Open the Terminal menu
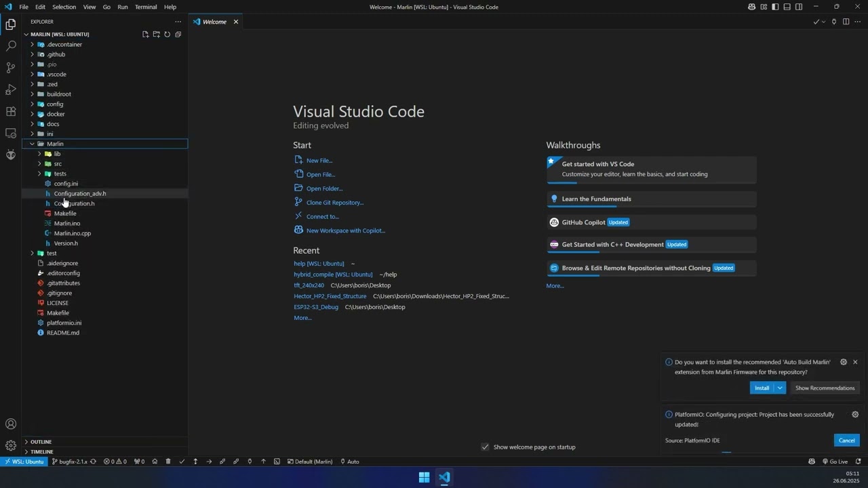This screenshot has width=868, height=488. pos(146,7)
